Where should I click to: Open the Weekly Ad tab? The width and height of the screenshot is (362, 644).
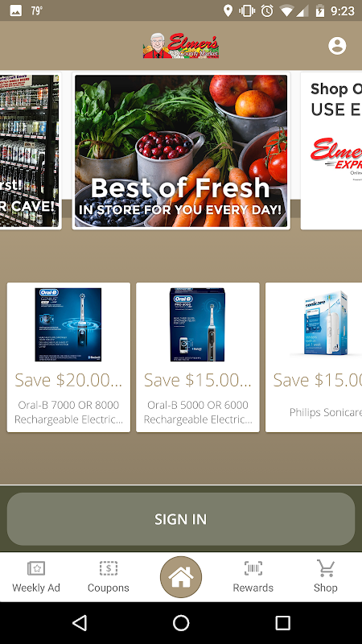coord(36,577)
